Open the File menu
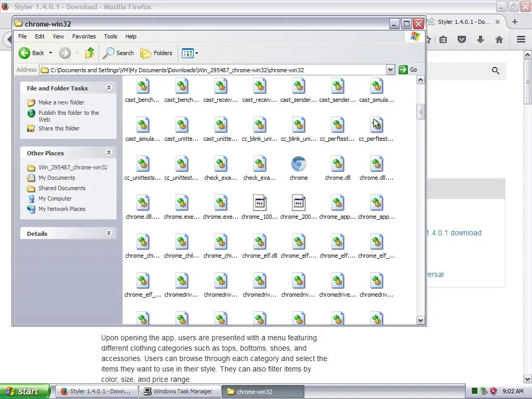The image size is (532, 399). pos(22,36)
